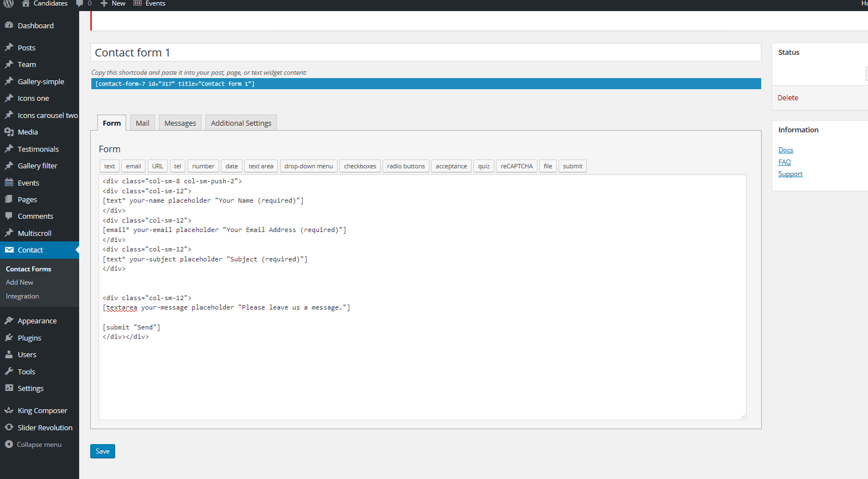Open the Docs link under Information
868x479 pixels.
point(786,150)
